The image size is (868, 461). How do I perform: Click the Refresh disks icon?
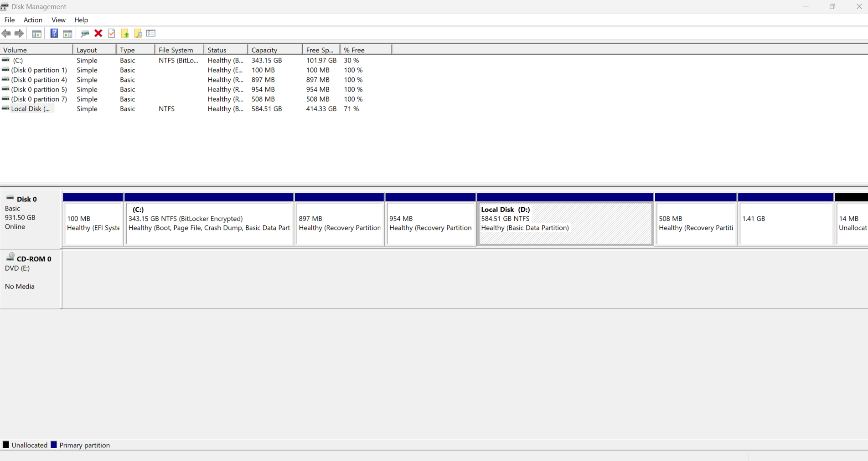click(85, 33)
